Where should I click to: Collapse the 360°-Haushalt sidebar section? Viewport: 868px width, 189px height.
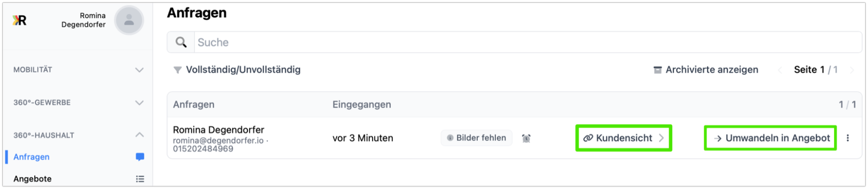(x=139, y=135)
